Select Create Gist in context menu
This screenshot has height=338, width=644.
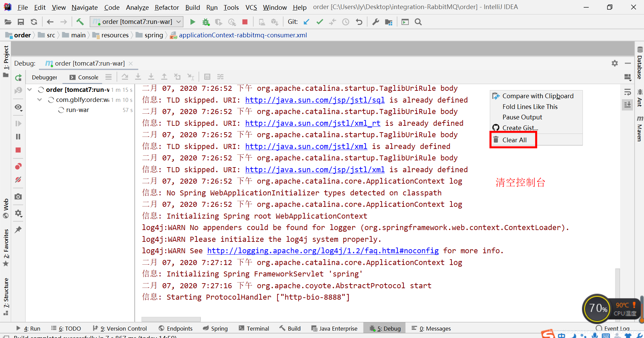point(520,128)
